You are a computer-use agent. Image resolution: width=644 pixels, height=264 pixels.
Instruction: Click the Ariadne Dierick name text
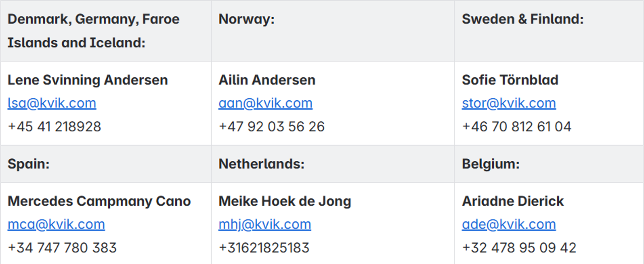513,201
